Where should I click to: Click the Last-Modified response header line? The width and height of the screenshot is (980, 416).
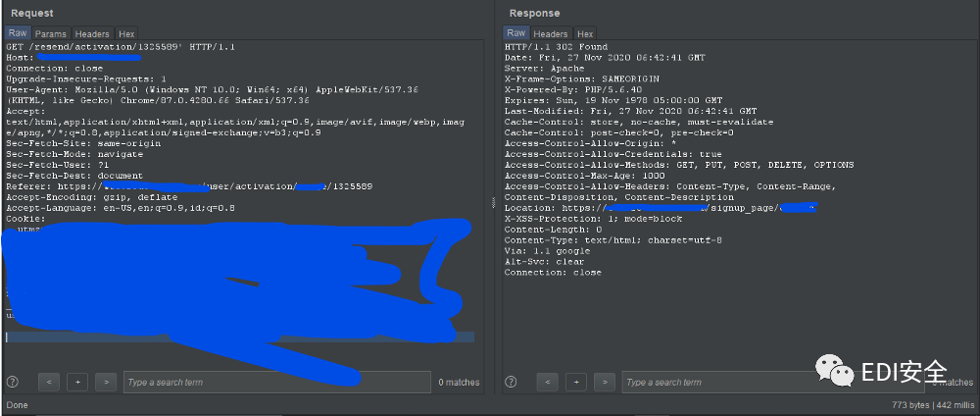click(x=631, y=111)
